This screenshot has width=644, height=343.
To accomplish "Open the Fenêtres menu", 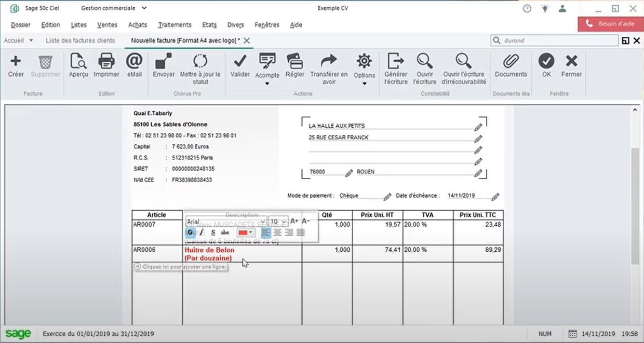I will [x=267, y=25].
